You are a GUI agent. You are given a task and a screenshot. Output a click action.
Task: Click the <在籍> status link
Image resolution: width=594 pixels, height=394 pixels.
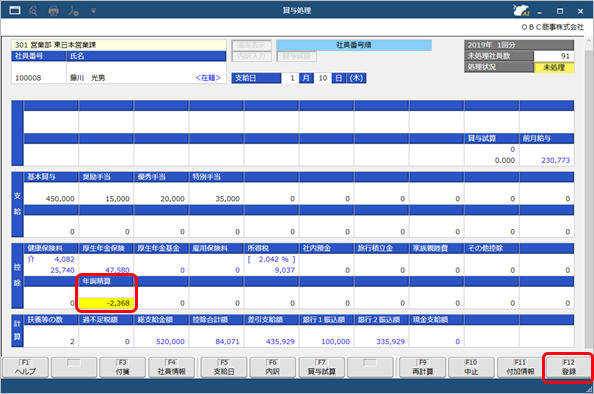click(208, 78)
